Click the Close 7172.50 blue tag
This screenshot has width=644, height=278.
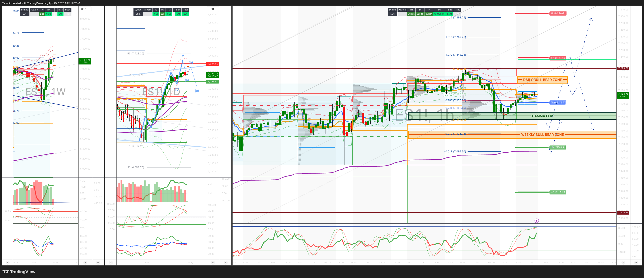pos(558,102)
